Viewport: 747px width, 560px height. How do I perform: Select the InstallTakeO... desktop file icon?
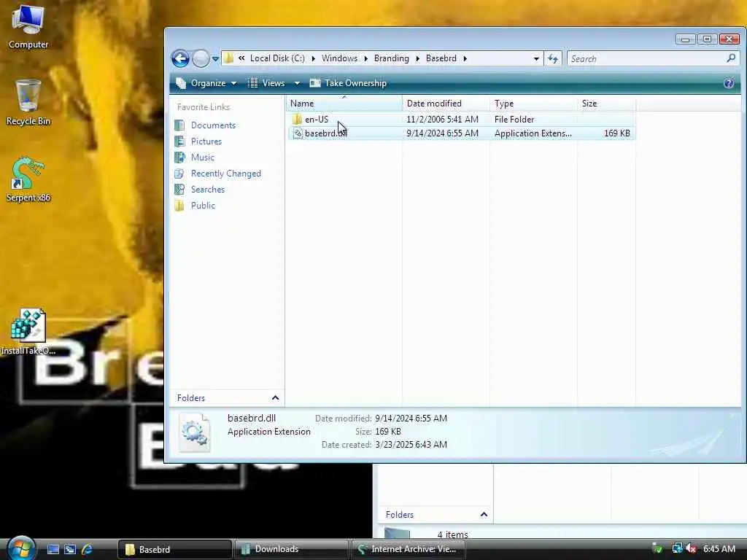[28, 332]
